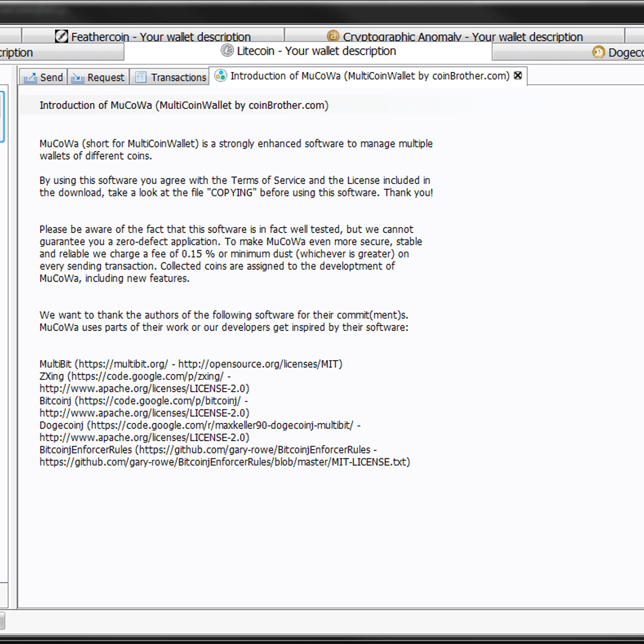Click the MultiBit license line
The width and height of the screenshot is (644, 644).
[x=191, y=364]
